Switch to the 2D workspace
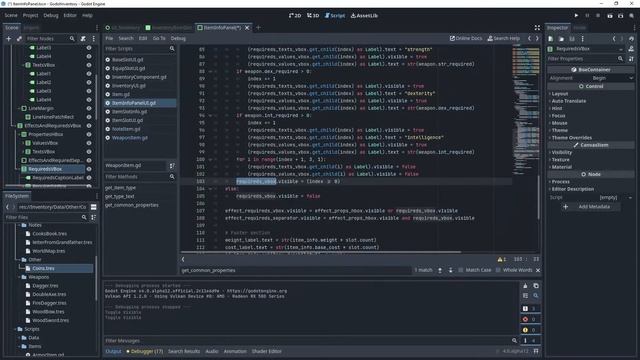 [295, 16]
